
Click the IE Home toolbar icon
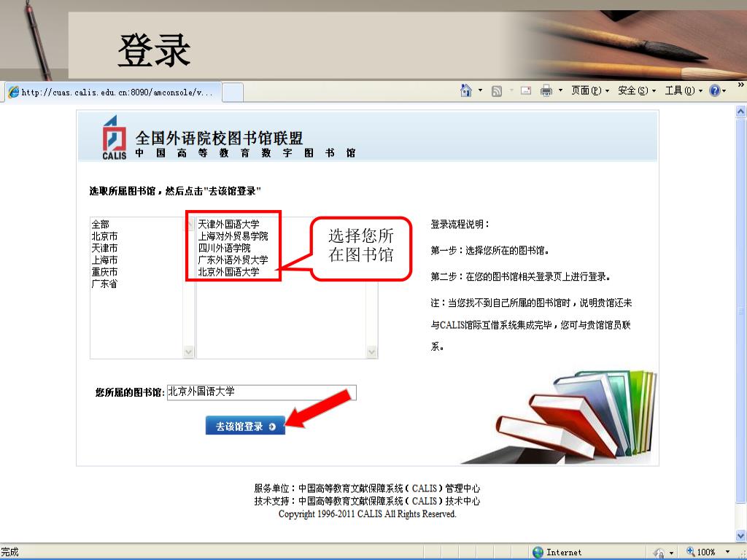466,90
